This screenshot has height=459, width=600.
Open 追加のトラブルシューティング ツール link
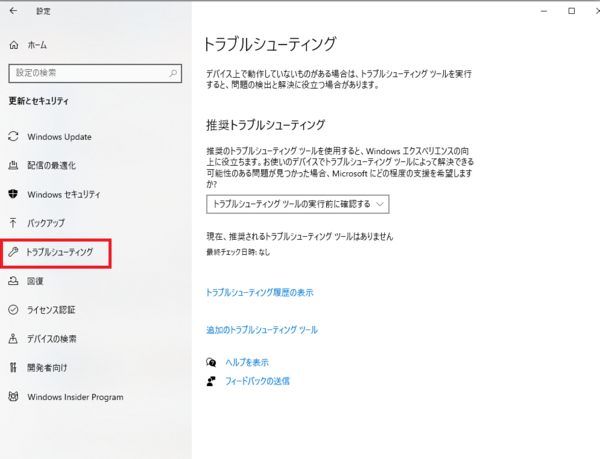[x=262, y=330]
